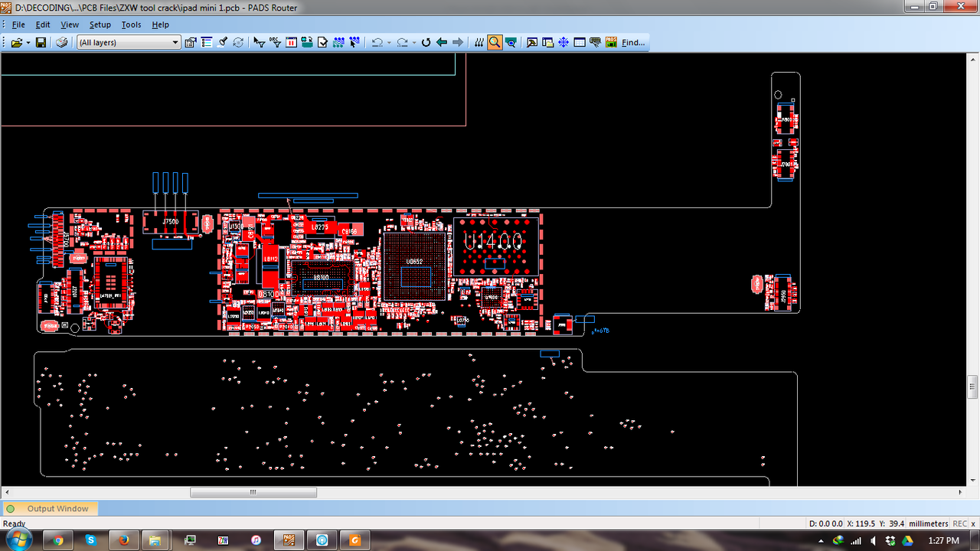Open Windows Explorer from the taskbar
The width and height of the screenshot is (980, 551).
tap(157, 540)
